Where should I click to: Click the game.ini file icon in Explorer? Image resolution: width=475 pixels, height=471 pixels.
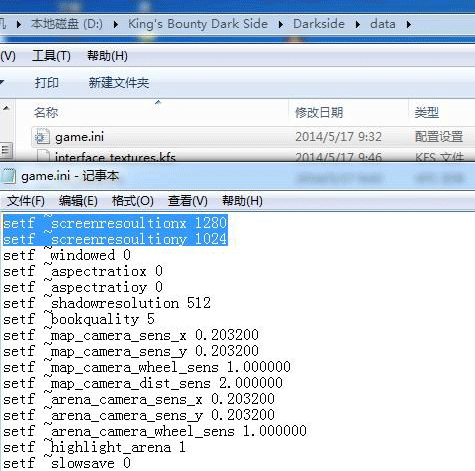click(42, 137)
